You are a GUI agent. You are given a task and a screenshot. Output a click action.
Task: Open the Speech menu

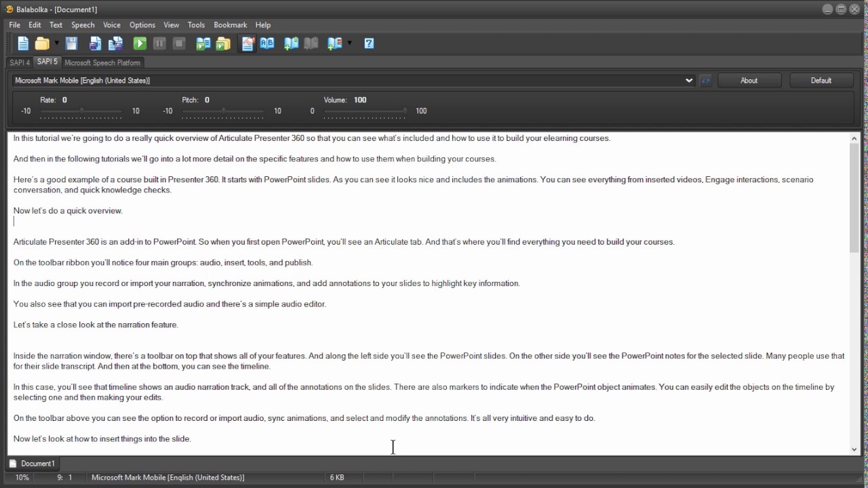tap(83, 25)
